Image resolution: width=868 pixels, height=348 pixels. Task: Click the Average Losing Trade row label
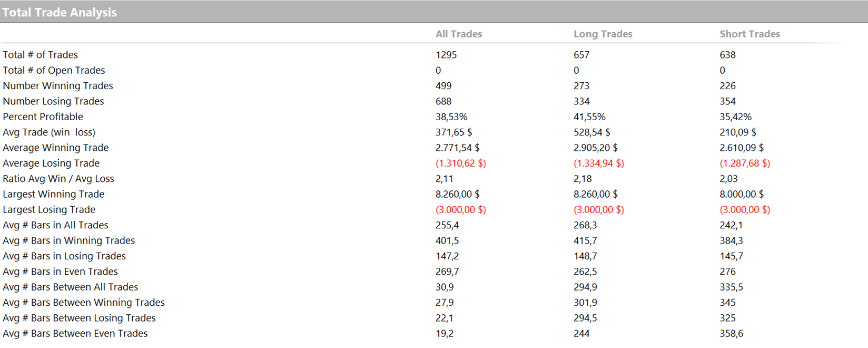click(51, 163)
